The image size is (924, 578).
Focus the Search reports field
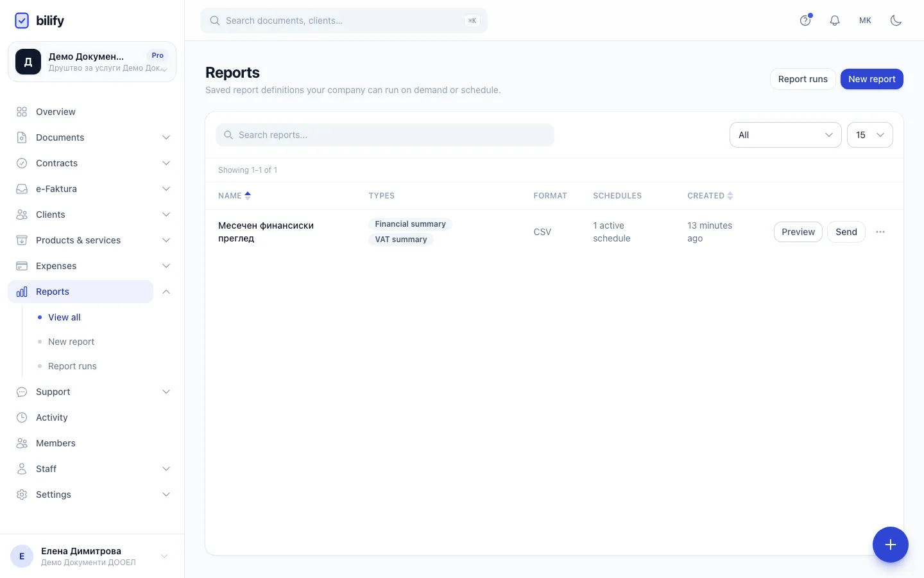coord(385,135)
